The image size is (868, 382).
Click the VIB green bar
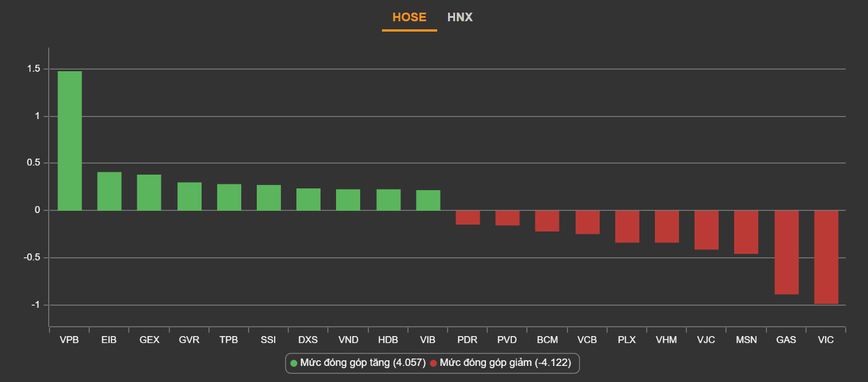[428, 200]
